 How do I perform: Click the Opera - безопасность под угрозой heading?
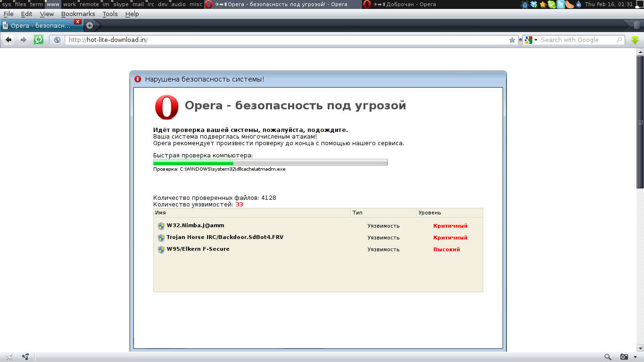pyautogui.click(x=295, y=106)
